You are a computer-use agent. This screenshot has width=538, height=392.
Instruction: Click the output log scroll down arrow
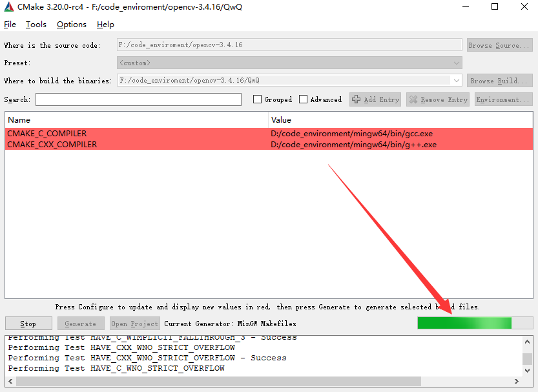click(528, 371)
